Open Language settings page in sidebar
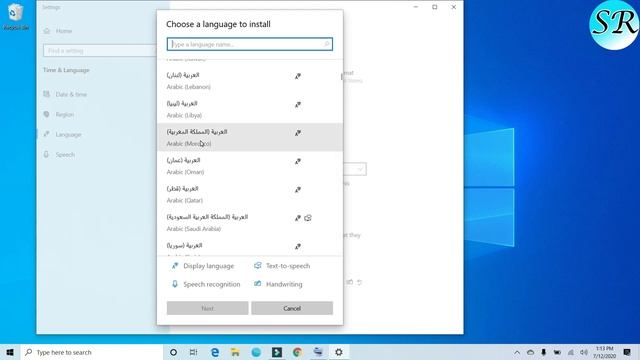 [x=68, y=134]
